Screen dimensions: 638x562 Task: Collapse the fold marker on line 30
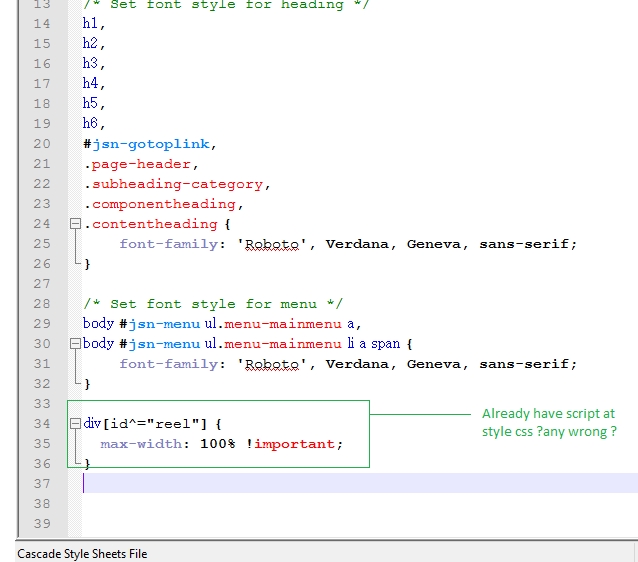[75, 344]
